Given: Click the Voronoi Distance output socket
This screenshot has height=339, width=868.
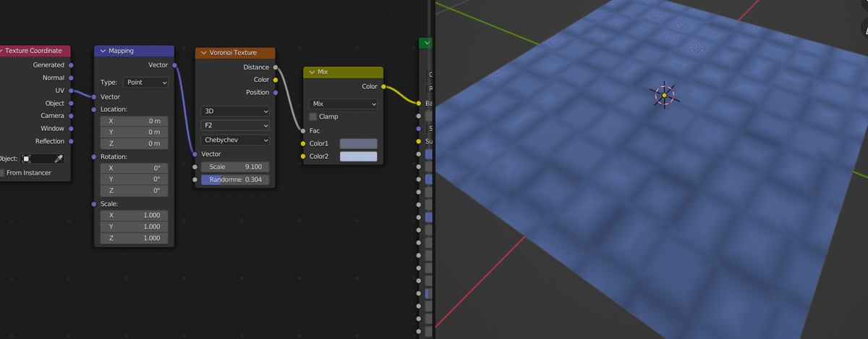Looking at the screenshot, I should coord(276,67).
